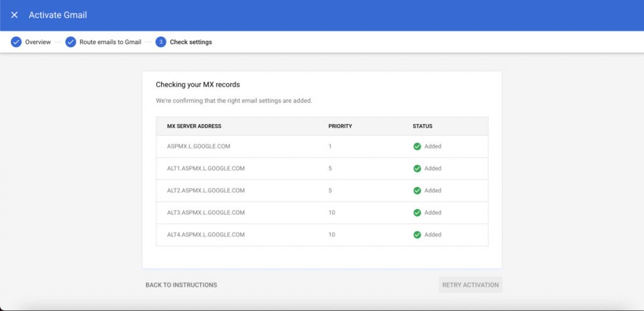This screenshot has width=644, height=311.
Task: Select the ALT4.ASPMX.L.GOOGLE.COM server address
Action: pyautogui.click(x=206, y=235)
